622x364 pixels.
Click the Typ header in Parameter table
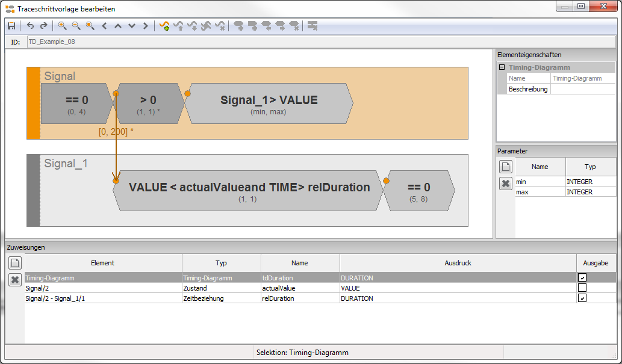590,167
